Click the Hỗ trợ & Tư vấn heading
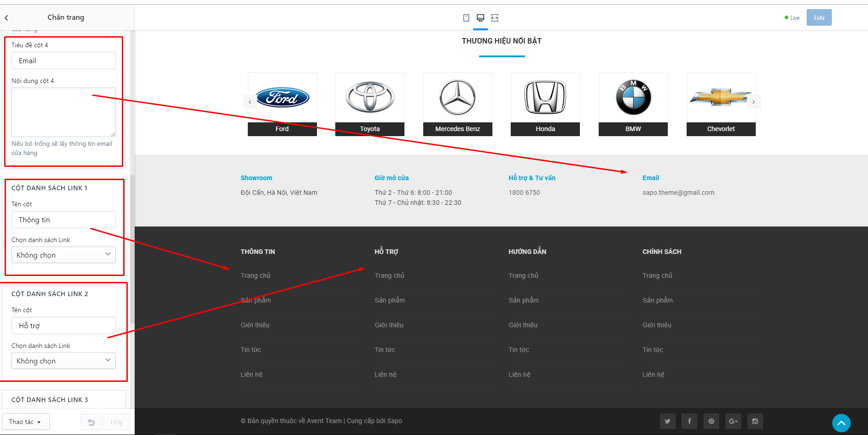868x435 pixels. [x=532, y=178]
